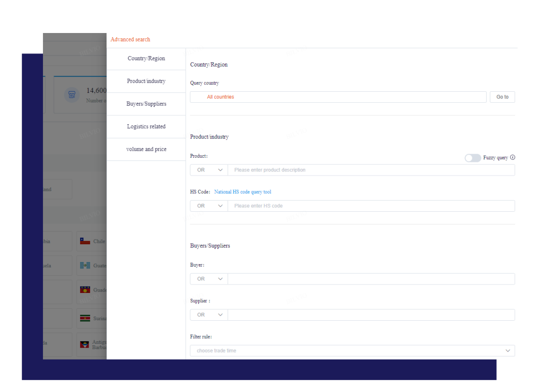This screenshot has width=537, height=392.
Task: Click the Go to button
Action: coord(502,97)
